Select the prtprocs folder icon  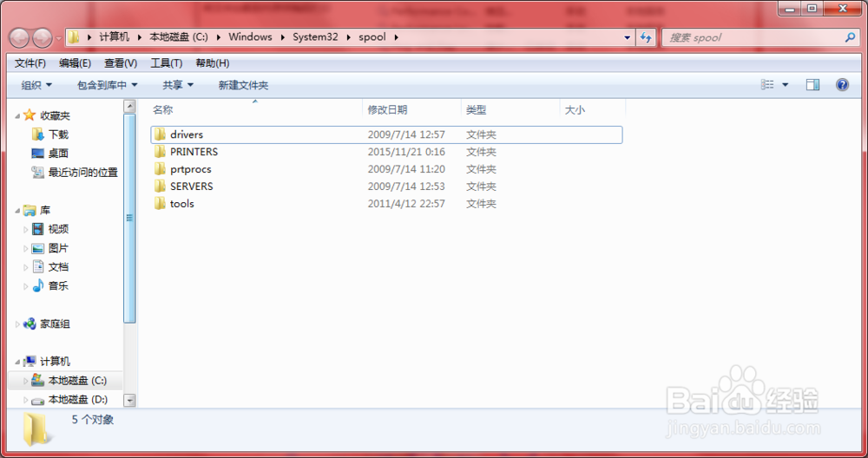coord(160,168)
